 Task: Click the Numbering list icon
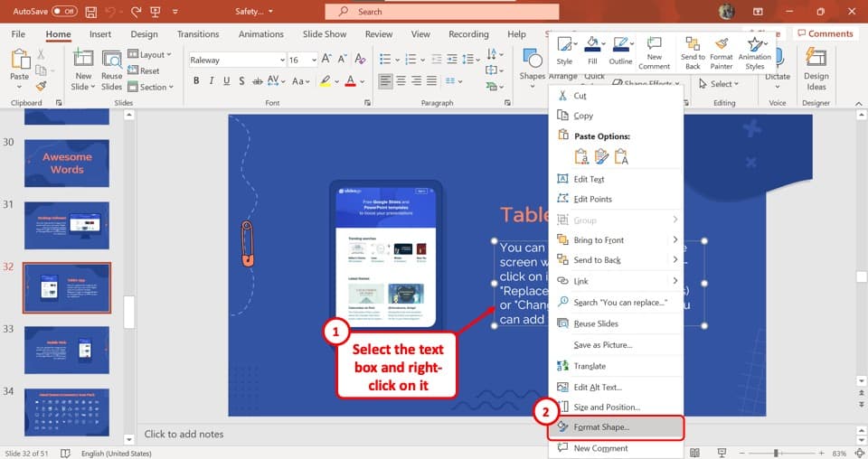pos(410,59)
